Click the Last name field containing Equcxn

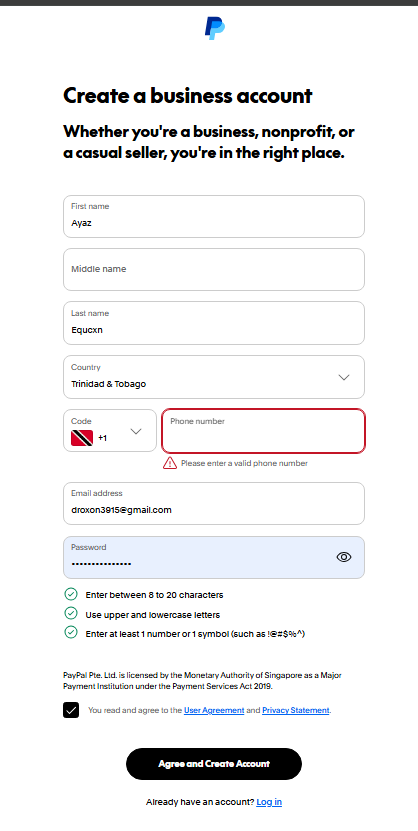(x=214, y=323)
